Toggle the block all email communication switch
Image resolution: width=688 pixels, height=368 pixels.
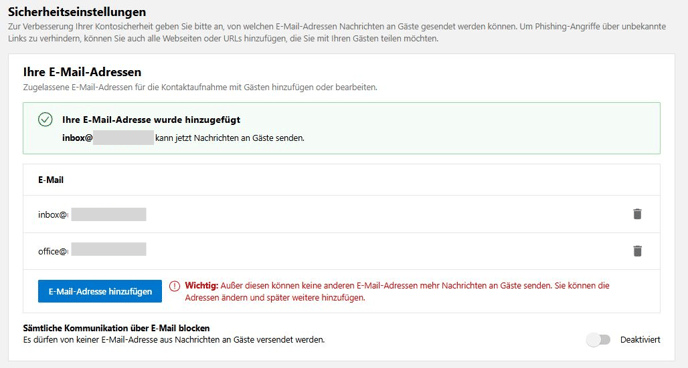[598, 339]
